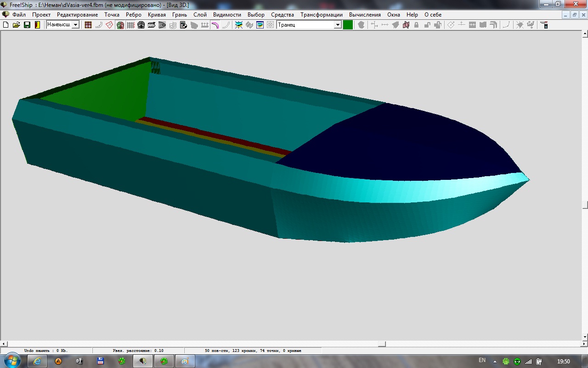Open the Видимости menu
Image resolution: width=588 pixels, height=368 pixels.
(x=227, y=15)
